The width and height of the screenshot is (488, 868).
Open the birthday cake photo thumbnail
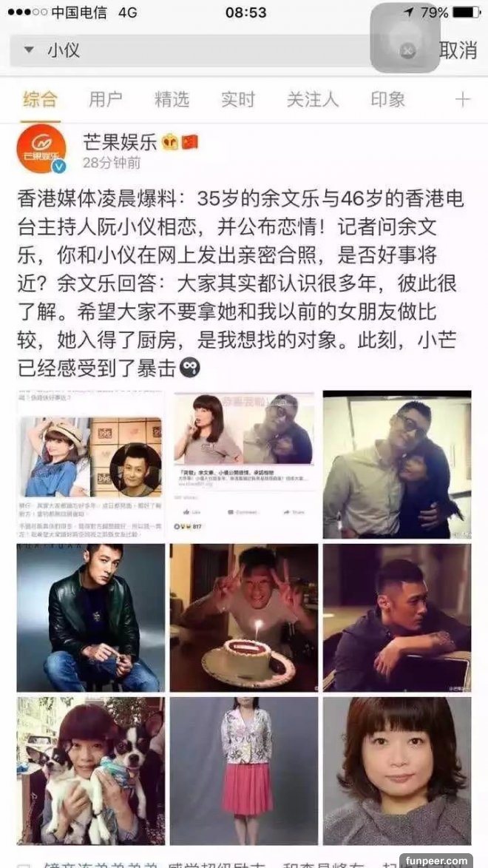pyautogui.click(x=244, y=617)
